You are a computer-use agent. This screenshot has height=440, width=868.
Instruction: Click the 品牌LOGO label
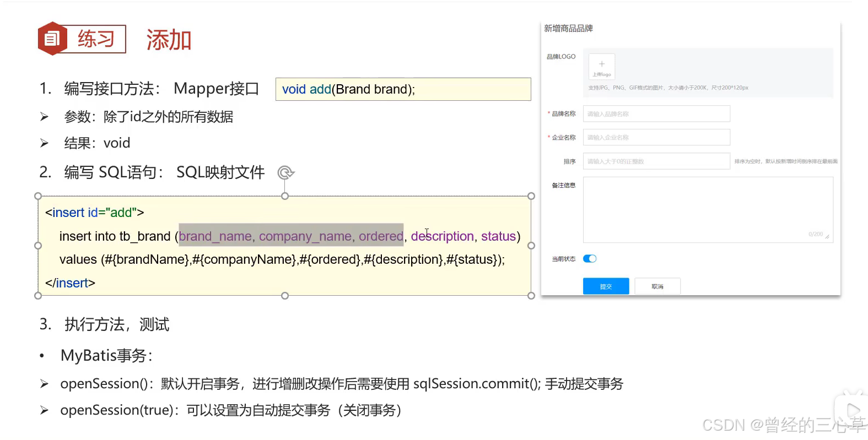[x=561, y=57]
